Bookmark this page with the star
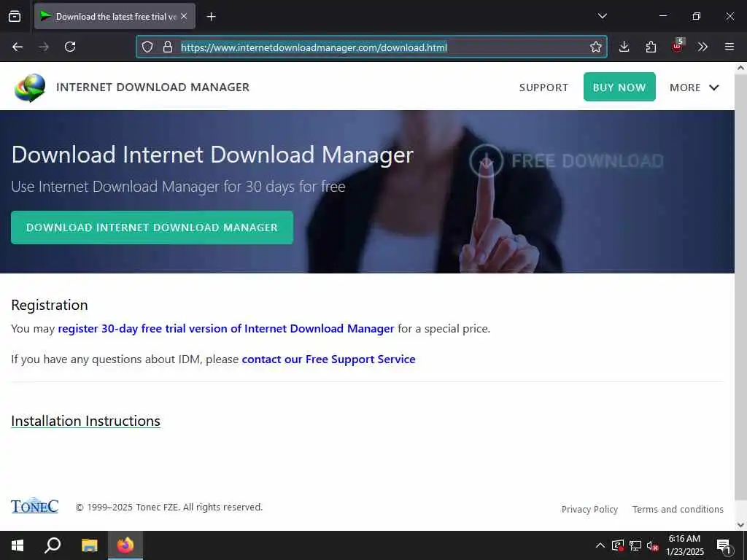 point(595,47)
